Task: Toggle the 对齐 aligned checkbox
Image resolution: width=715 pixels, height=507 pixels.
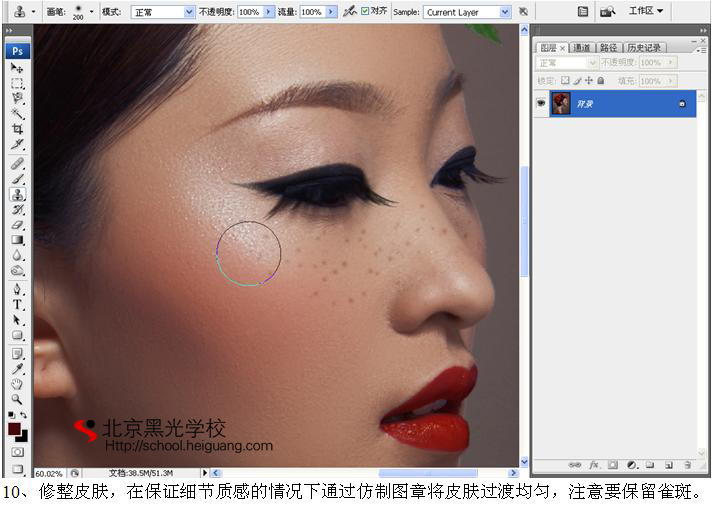Action: point(365,11)
